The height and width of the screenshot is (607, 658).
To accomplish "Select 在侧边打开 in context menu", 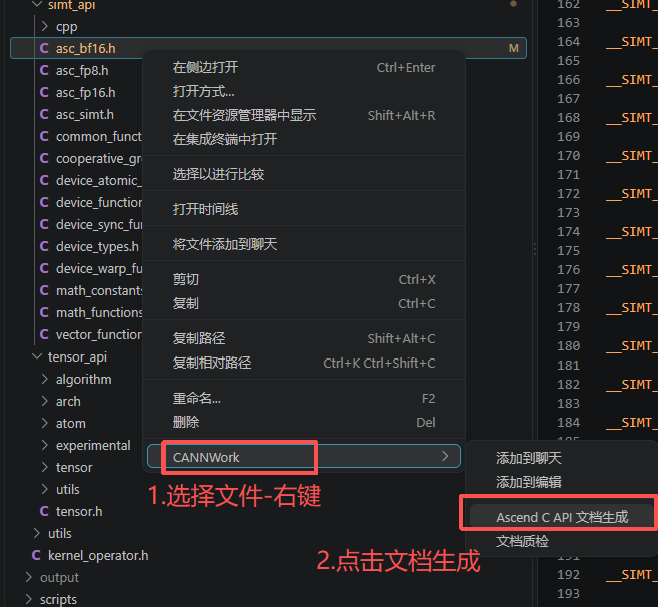I will coord(304,67).
